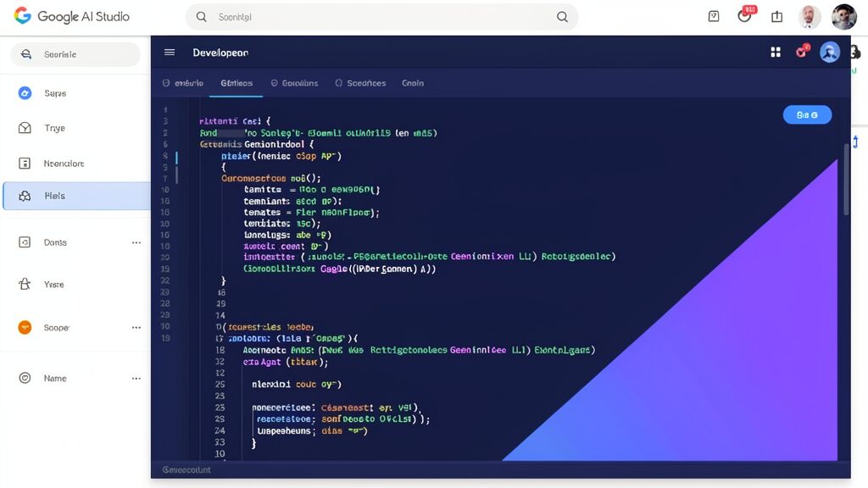Click into the top search field
This screenshot has width=868, height=488.
[x=382, y=17]
